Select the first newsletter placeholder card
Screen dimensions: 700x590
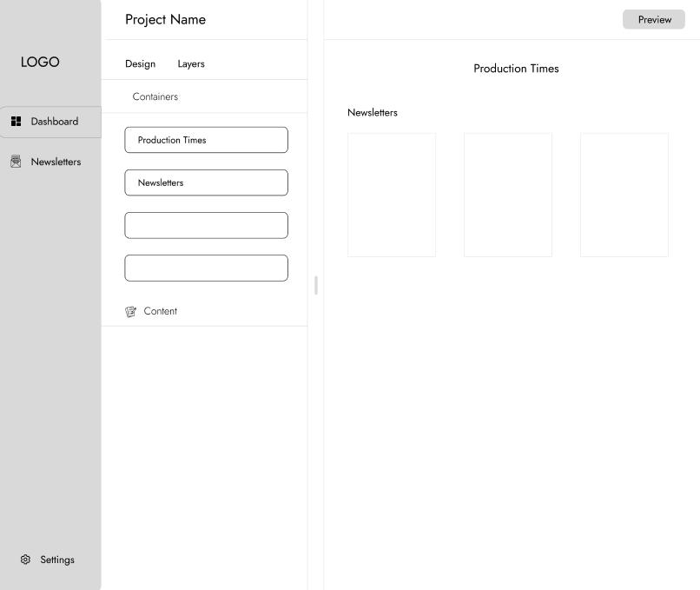[x=391, y=195]
